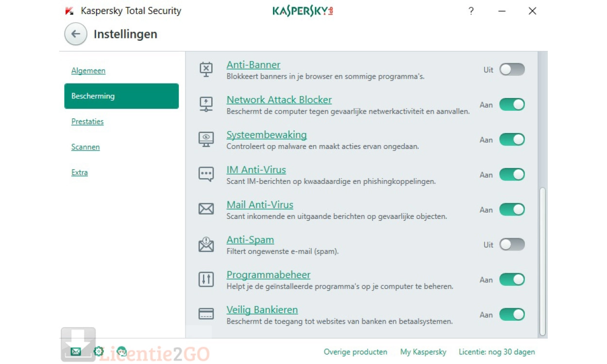
Task: Select the Scannen section in sidebar
Action: pyautogui.click(x=85, y=147)
